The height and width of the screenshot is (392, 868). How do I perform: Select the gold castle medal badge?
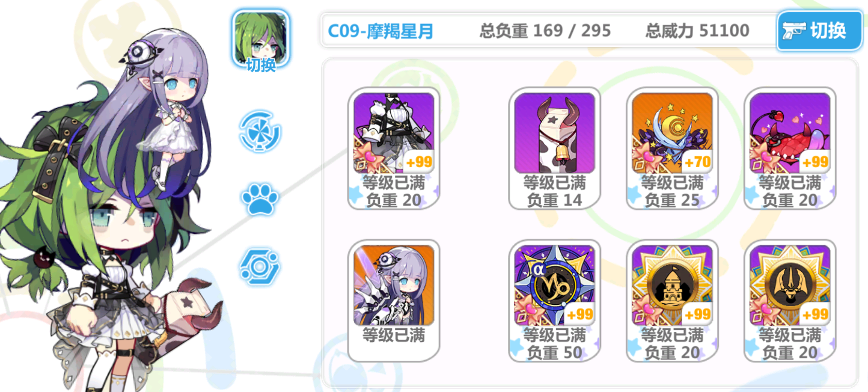[x=672, y=301]
